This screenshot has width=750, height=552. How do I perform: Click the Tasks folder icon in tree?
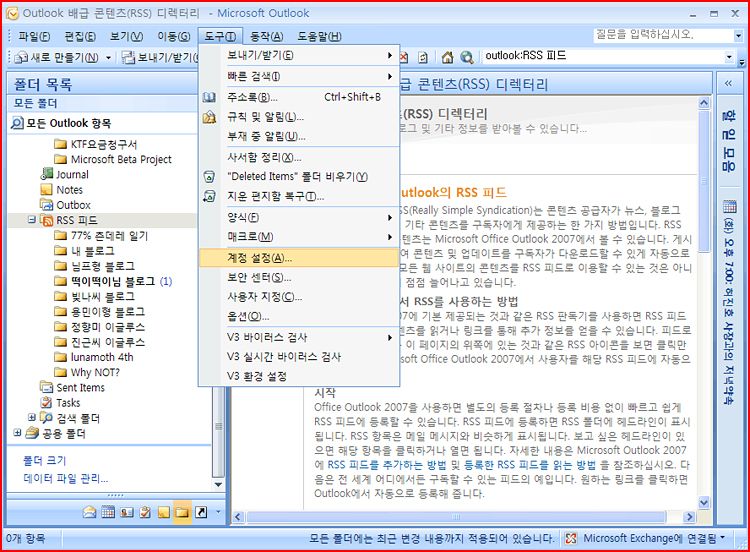[x=47, y=403]
